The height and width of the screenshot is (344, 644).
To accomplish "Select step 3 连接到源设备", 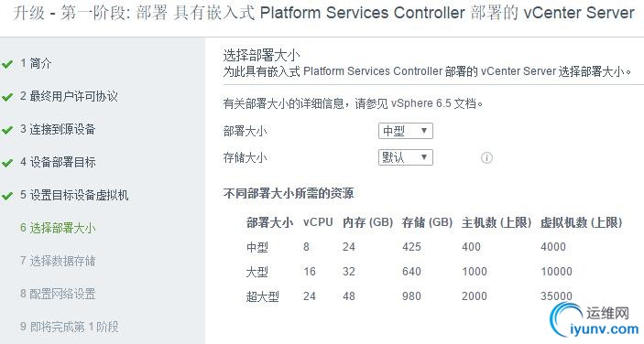I will pyautogui.click(x=58, y=129).
